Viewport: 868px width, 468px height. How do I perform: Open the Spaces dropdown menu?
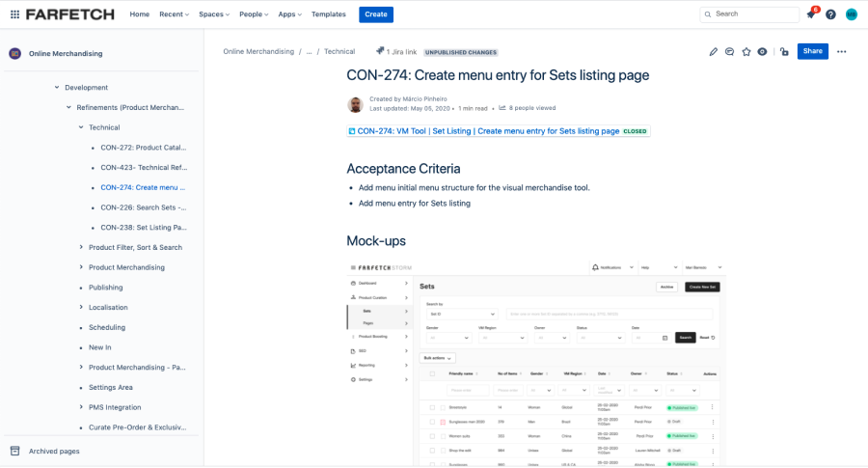tap(214, 14)
